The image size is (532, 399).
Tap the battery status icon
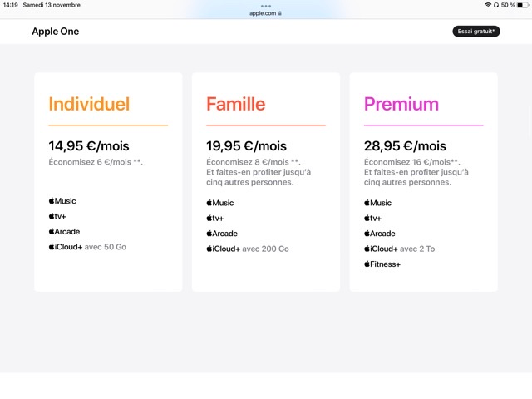click(523, 5)
